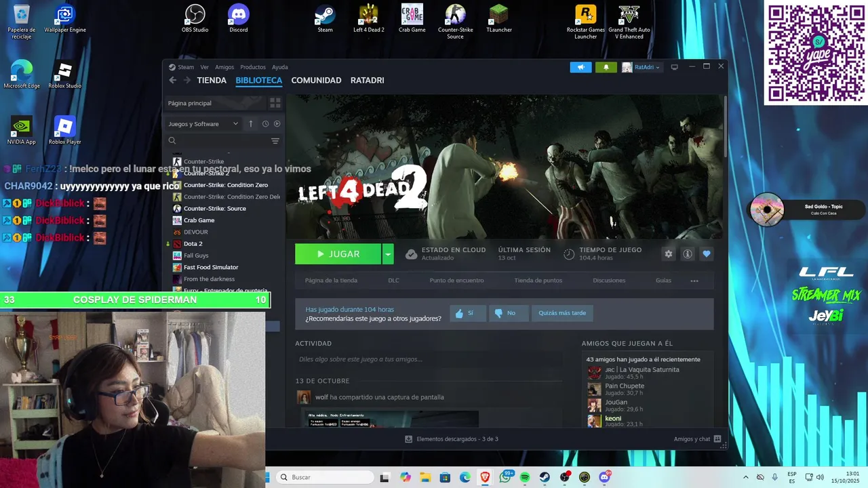Open Steam notifications bell icon
This screenshot has height=488, width=868.
[606, 67]
